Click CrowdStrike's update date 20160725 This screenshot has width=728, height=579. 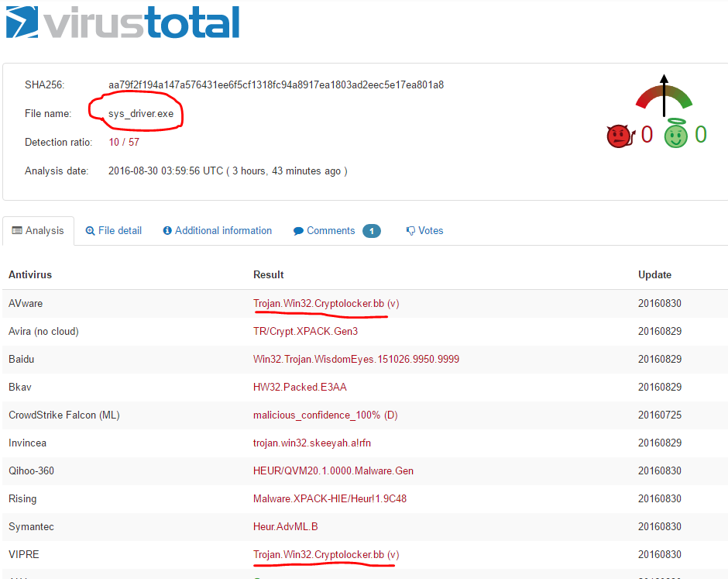coord(660,415)
